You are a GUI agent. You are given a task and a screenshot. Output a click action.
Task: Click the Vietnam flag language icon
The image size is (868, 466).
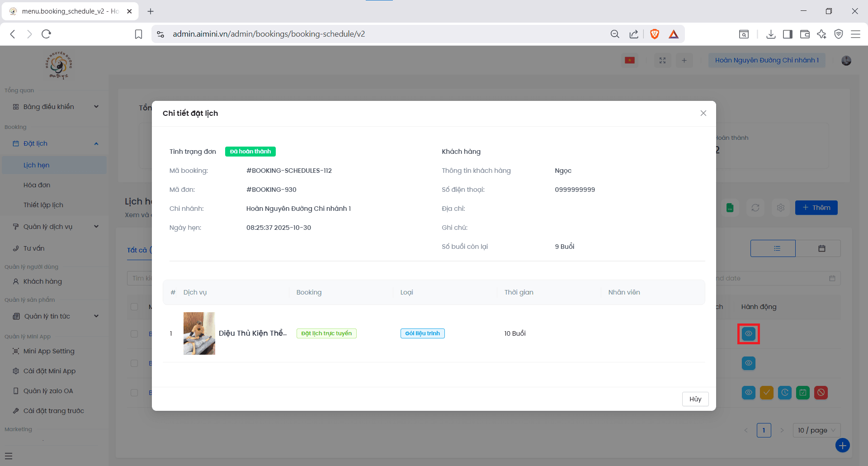(630, 60)
